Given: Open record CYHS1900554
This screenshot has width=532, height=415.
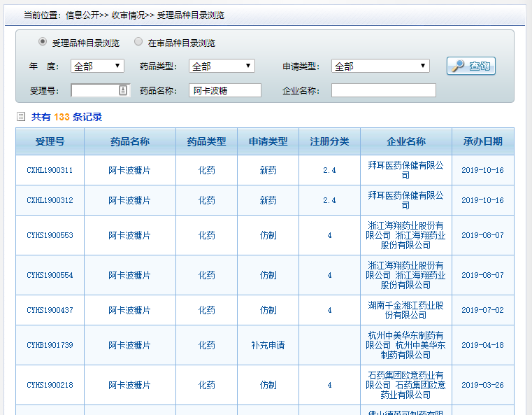Looking at the screenshot, I should coord(50,275).
